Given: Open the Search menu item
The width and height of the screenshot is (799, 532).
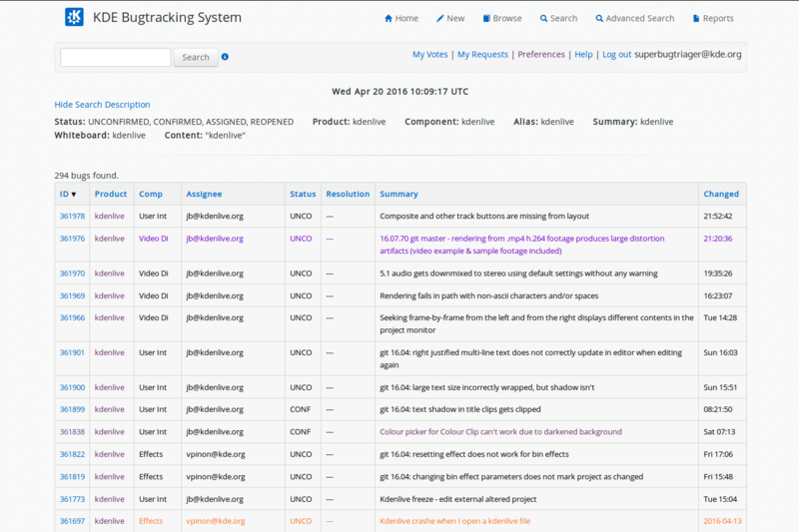Looking at the screenshot, I should [558, 18].
